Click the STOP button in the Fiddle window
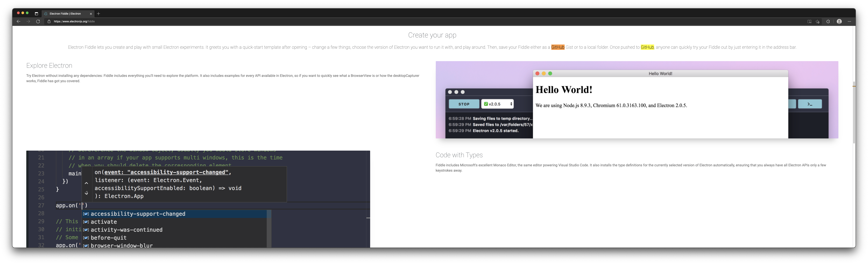This screenshot has height=264, width=868. coord(464,104)
